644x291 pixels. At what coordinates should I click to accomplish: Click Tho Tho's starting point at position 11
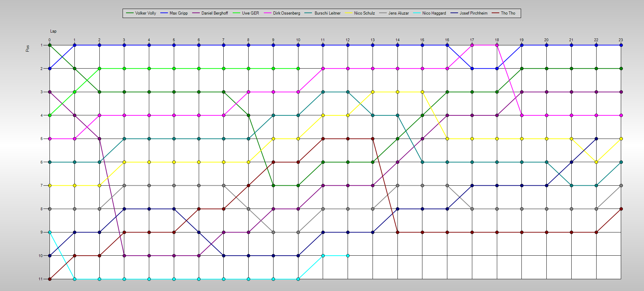click(x=50, y=279)
